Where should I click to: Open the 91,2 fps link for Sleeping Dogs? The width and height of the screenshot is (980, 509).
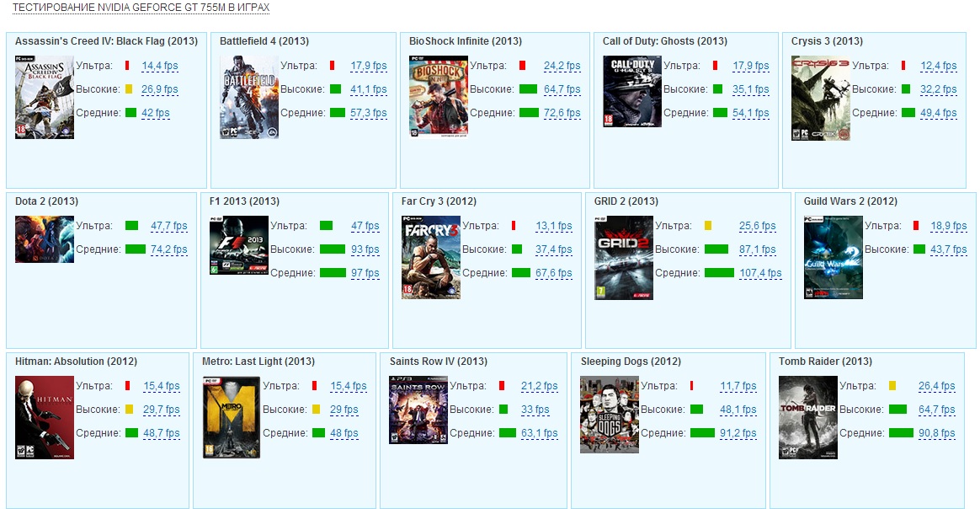(x=738, y=433)
